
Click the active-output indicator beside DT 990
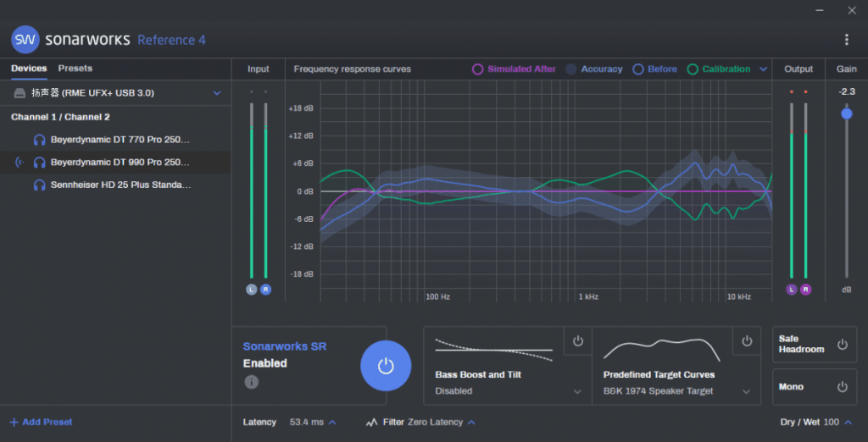click(20, 163)
